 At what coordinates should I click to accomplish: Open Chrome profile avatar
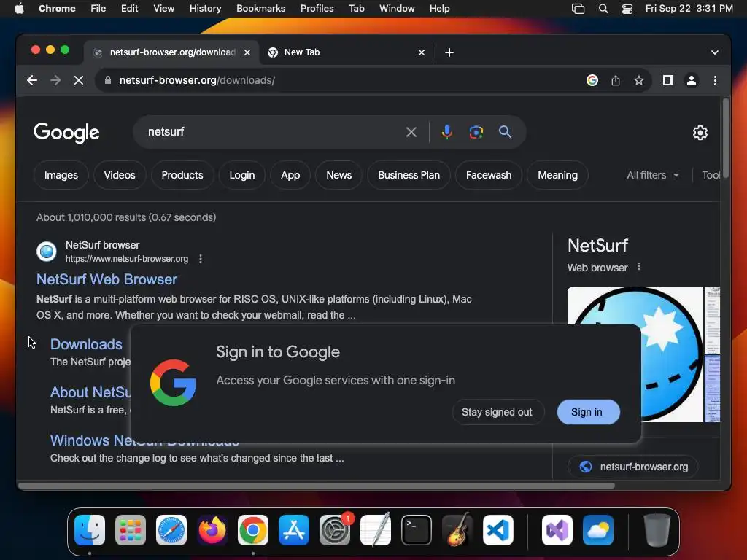tap(692, 80)
